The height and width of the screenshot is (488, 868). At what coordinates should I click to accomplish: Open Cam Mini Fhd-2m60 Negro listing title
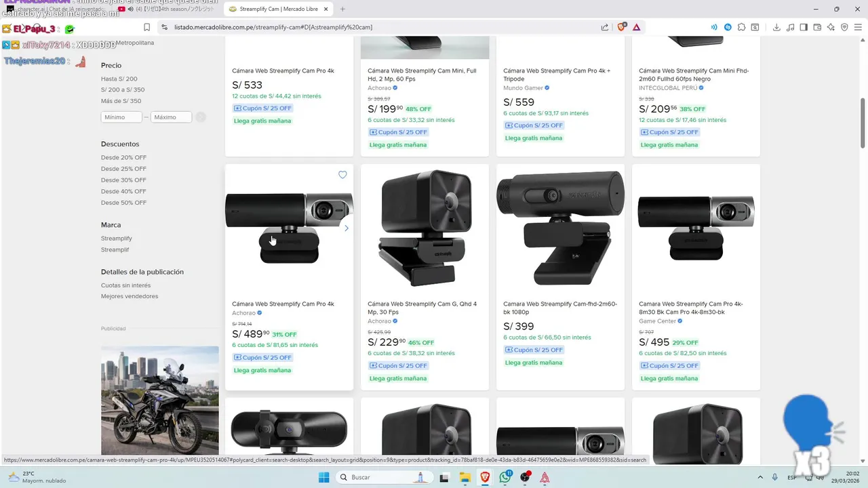tap(694, 75)
